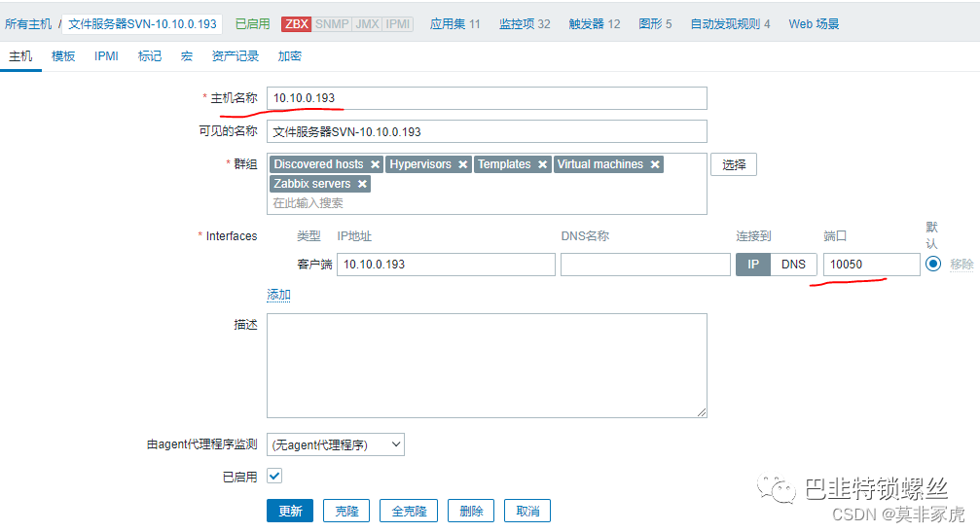This screenshot has width=980, height=532.
Task: Open the 所有主机 breadcrumb link
Action: pos(28,23)
